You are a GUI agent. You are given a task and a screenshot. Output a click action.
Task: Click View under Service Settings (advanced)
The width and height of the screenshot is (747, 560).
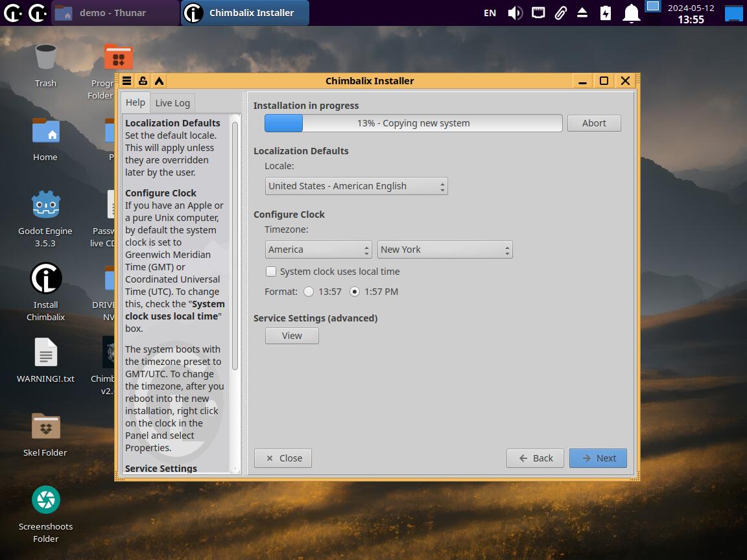point(292,336)
